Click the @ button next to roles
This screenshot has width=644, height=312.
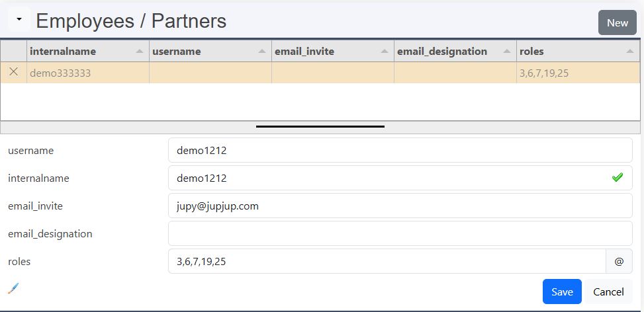coord(619,261)
